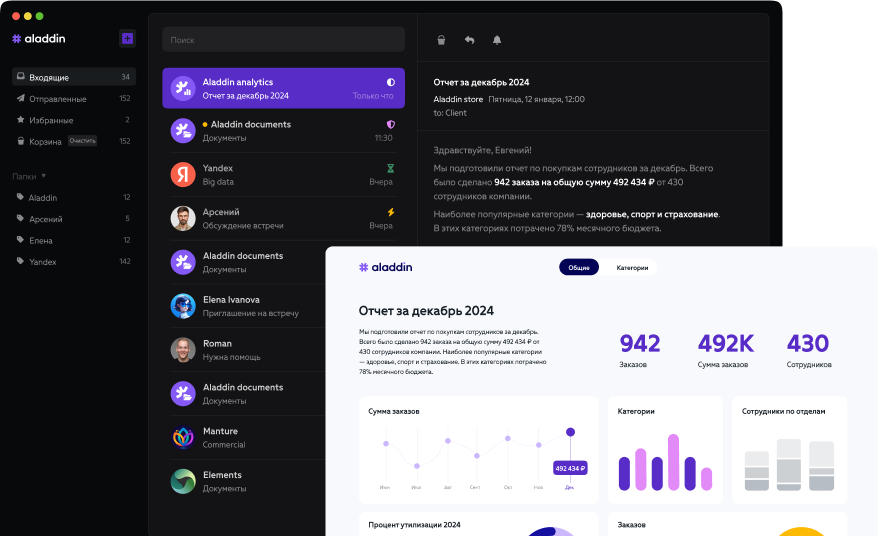878x536 pixels.
Task: Click the compose new message plus icon
Action: point(127,39)
